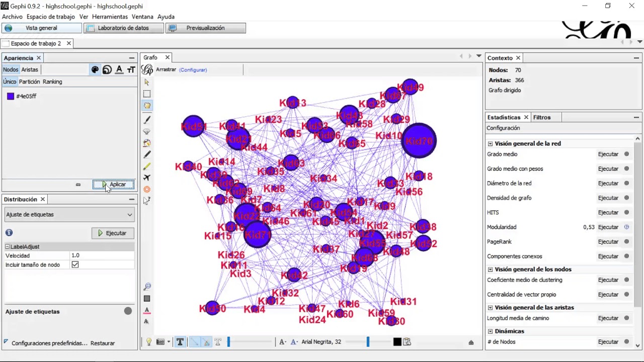Run the layout with Ejecutar button
Image resolution: width=644 pixels, height=362 pixels.
112,233
